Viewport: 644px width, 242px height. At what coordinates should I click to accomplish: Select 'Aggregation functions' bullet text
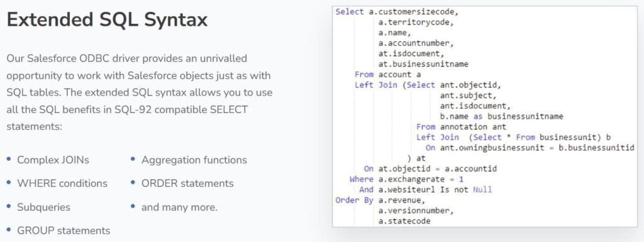coord(194,160)
